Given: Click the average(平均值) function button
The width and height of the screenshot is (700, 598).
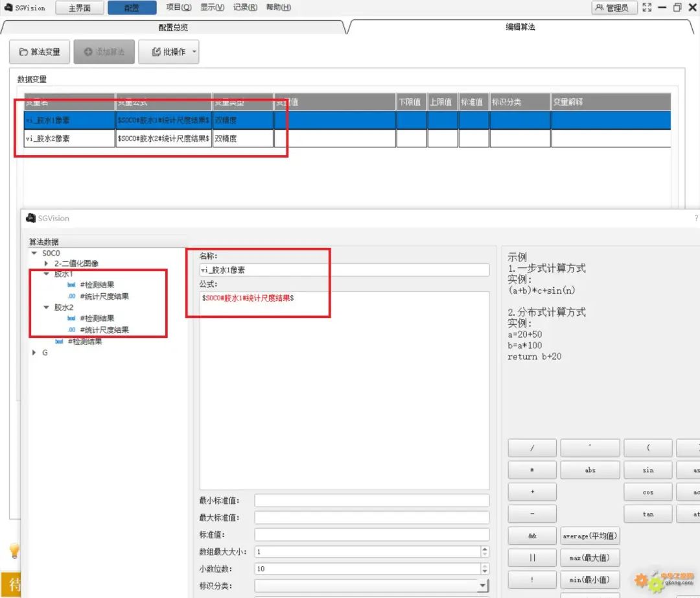Looking at the screenshot, I should 590,536.
